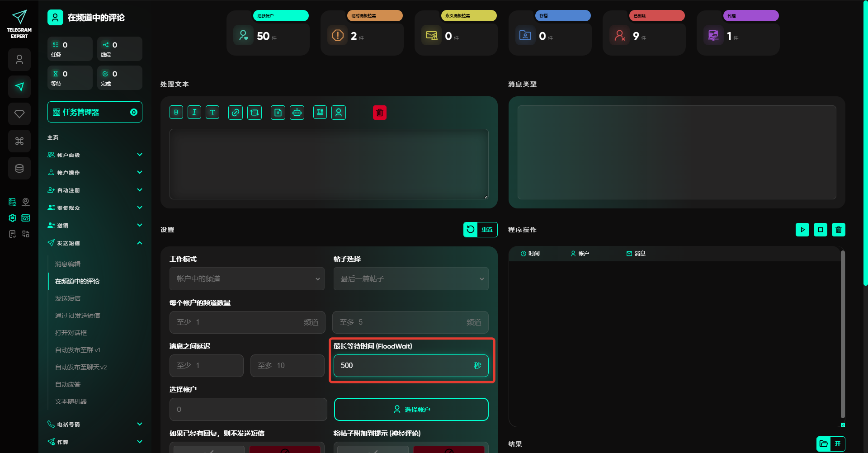Click the play button in 程序操作
Screen dimensions: 868x453
pyautogui.click(x=802, y=230)
